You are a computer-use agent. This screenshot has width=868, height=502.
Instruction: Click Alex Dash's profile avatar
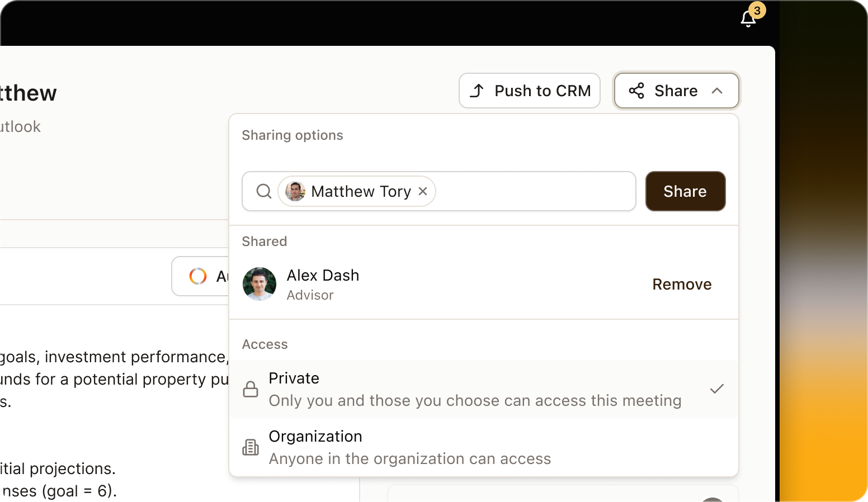coord(259,284)
